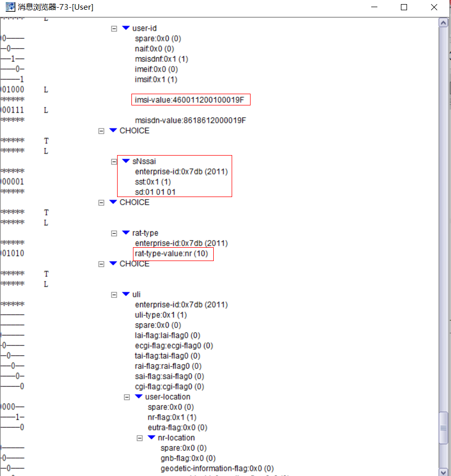Screen dimensions: 451x476
Task: Select sd:01 01 01 under sNssai
Action: tap(154, 192)
